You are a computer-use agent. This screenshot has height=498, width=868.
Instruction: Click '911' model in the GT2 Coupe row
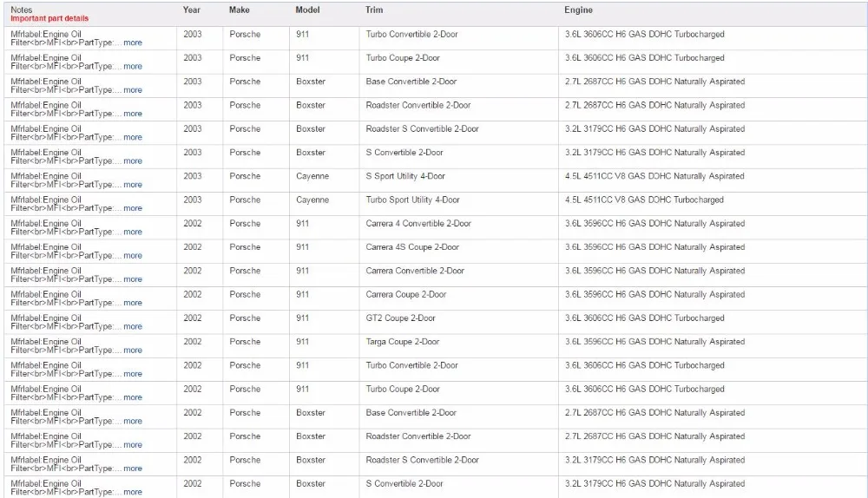(302, 318)
